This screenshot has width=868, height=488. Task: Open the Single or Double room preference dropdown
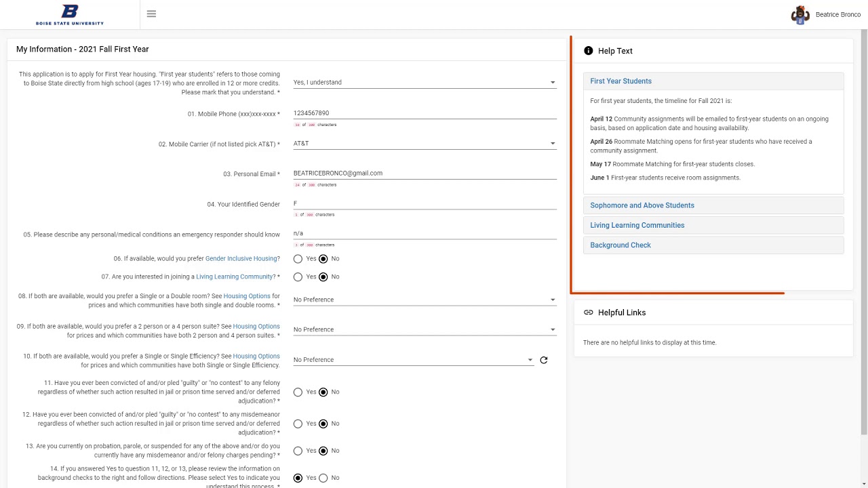pyautogui.click(x=424, y=300)
